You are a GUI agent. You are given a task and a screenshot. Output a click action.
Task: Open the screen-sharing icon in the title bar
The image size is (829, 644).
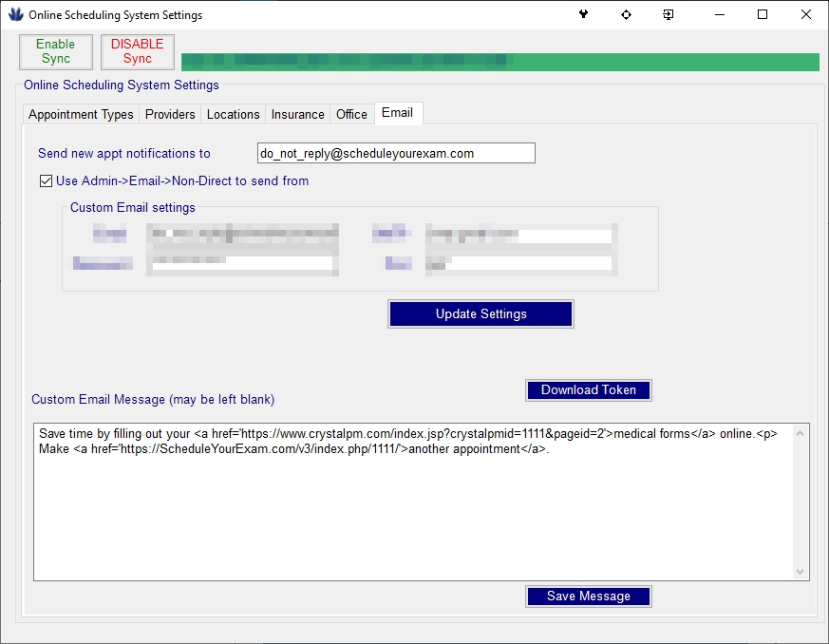click(x=669, y=14)
